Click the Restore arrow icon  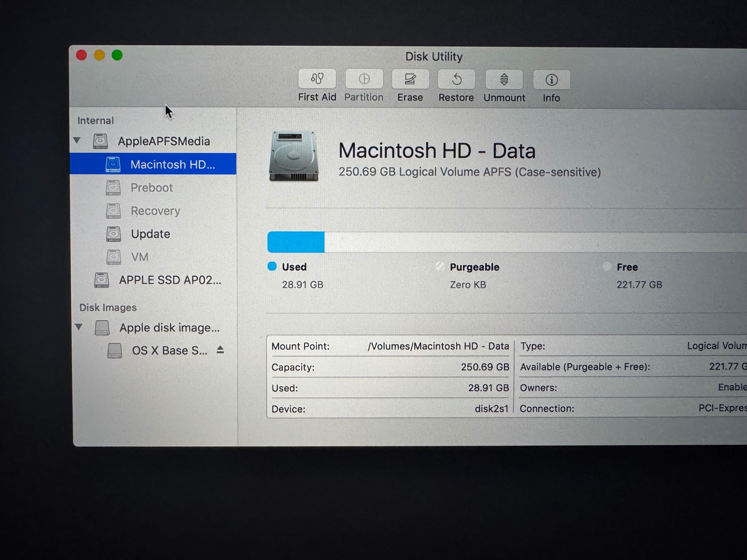pos(456,80)
